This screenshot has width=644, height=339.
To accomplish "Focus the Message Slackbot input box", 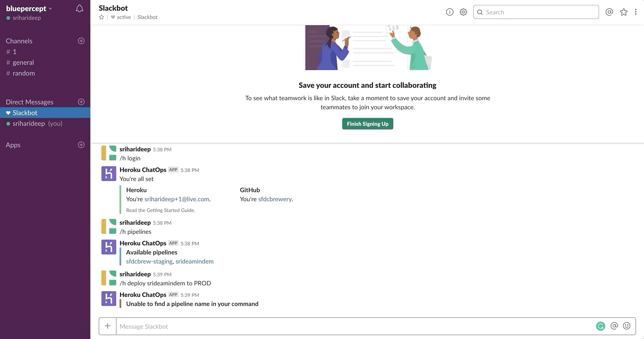I will (355, 326).
